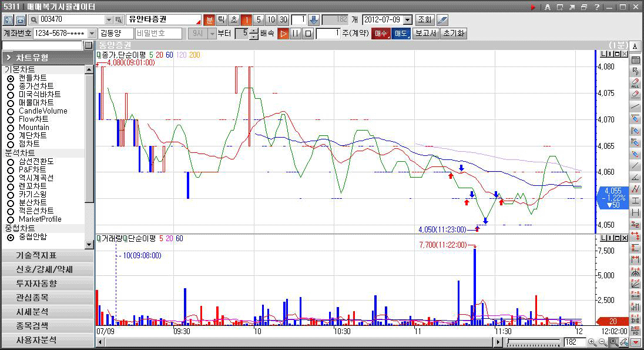Click the chart type list scroll down arrow
Screen dimensions: 644x350
[89, 245]
